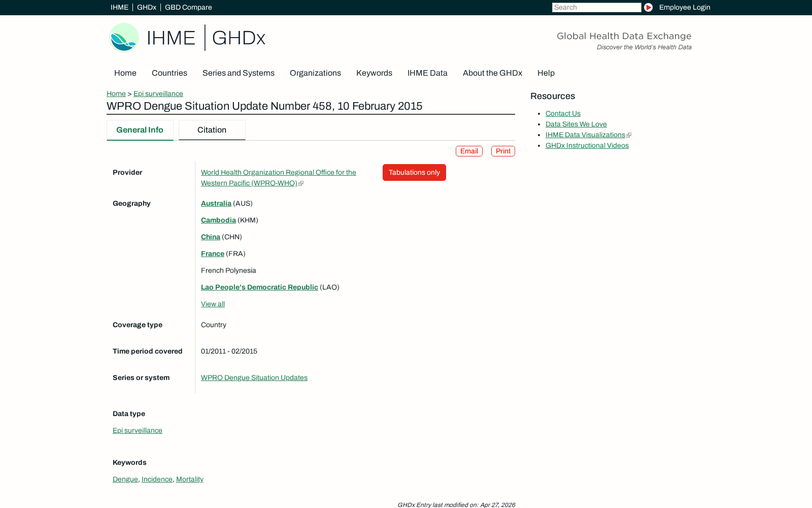Click the Home breadcrumb link
This screenshot has width=812, height=508.
tap(116, 93)
